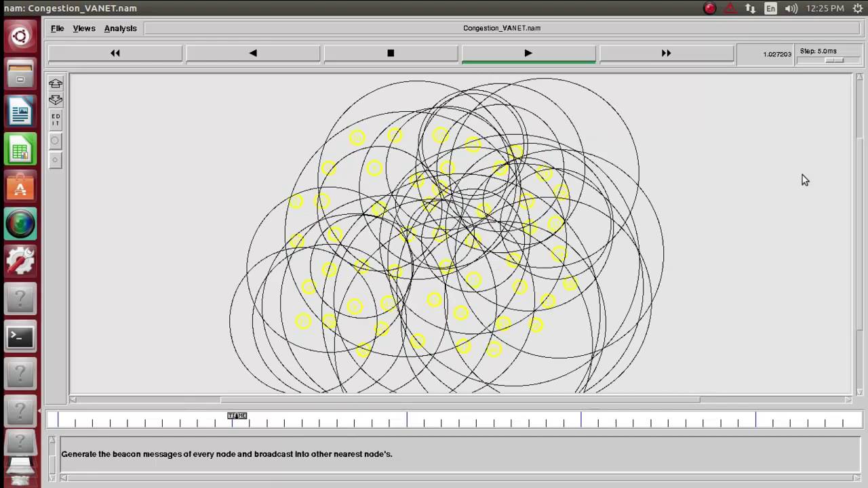
Task: Click the TIME marker on the timeline
Action: point(237,415)
